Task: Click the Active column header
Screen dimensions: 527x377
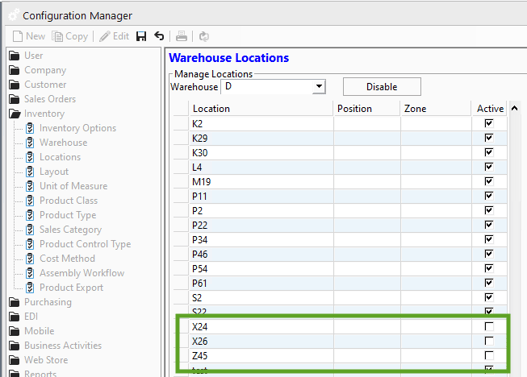Action: pyautogui.click(x=490, y=109)
